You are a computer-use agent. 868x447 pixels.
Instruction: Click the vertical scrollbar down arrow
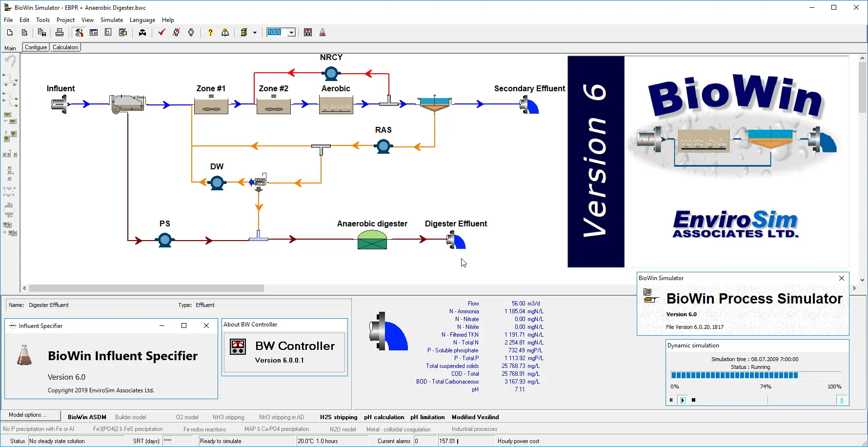(862, 280)
